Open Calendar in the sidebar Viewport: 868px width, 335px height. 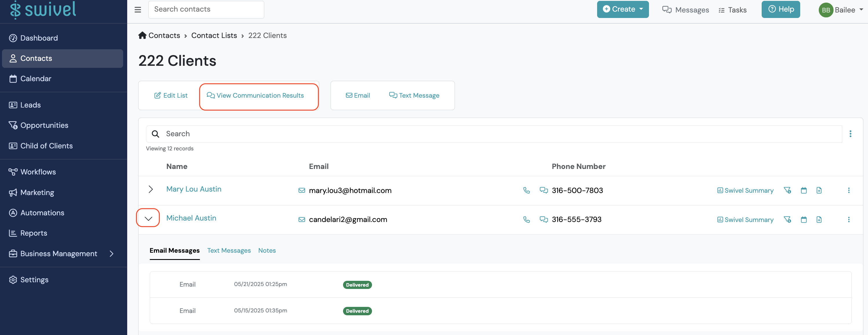[x=63, y=79]
